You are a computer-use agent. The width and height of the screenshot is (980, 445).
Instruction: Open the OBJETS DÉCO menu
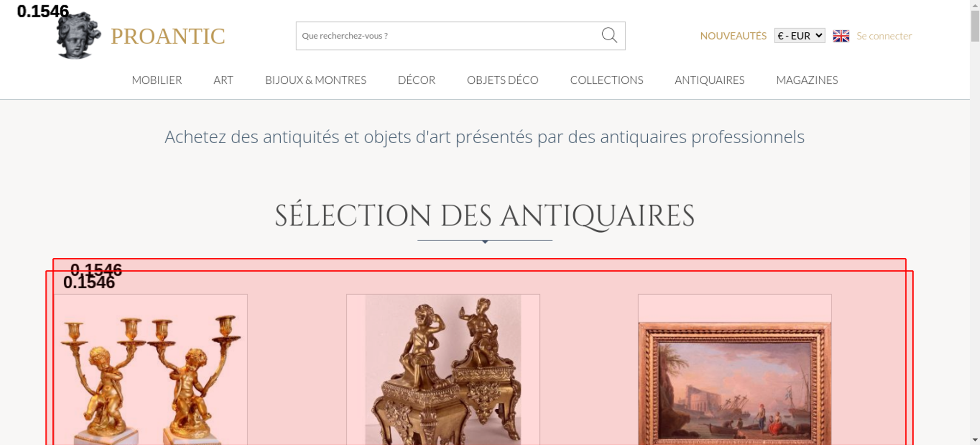503,80
